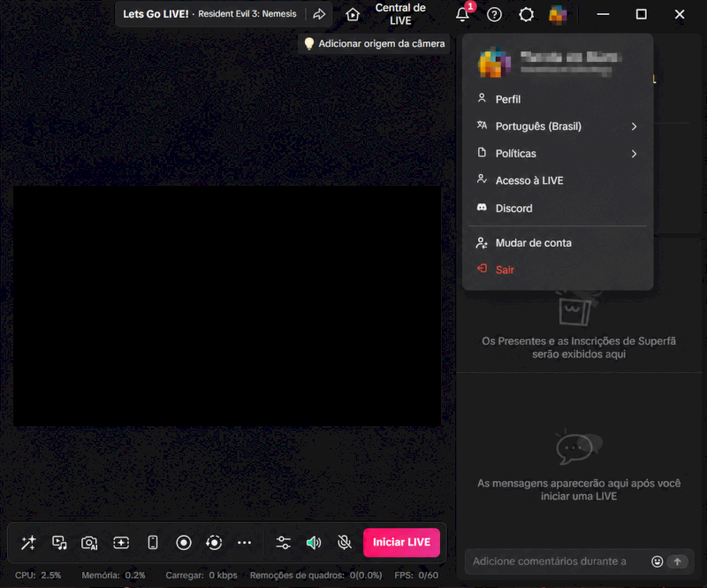Click the circular capture icon beside record

pyautogui.click(x=214, y=542)
